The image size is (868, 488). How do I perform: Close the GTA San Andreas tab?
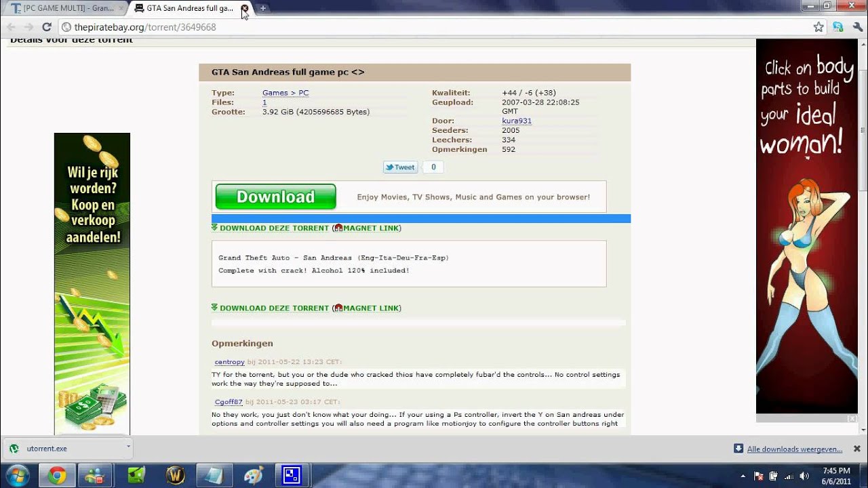[x=244, y=8]
